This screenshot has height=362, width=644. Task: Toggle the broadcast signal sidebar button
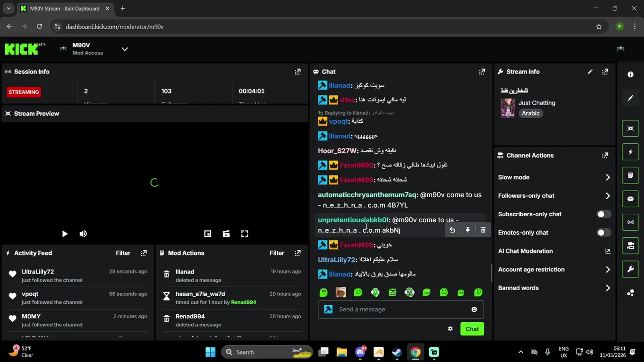(x=630, y=222)
